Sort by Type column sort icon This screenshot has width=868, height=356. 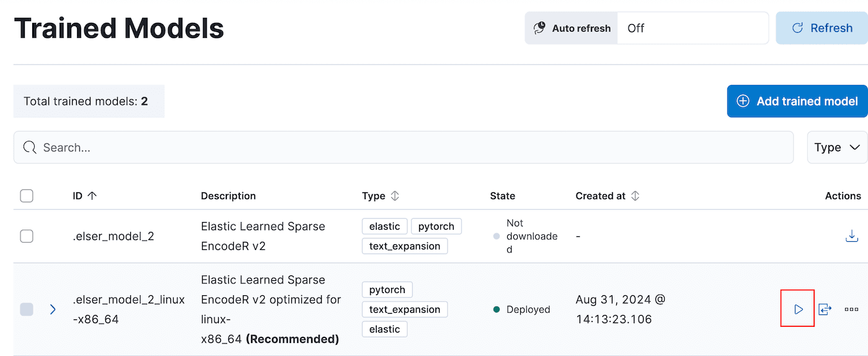[395, 196]
